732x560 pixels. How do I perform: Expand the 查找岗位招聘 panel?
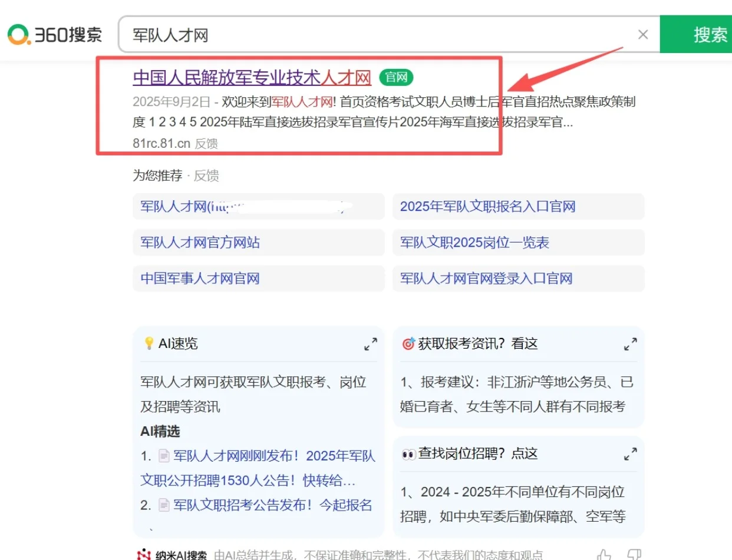pyautogui.click(x=630, y=453)
